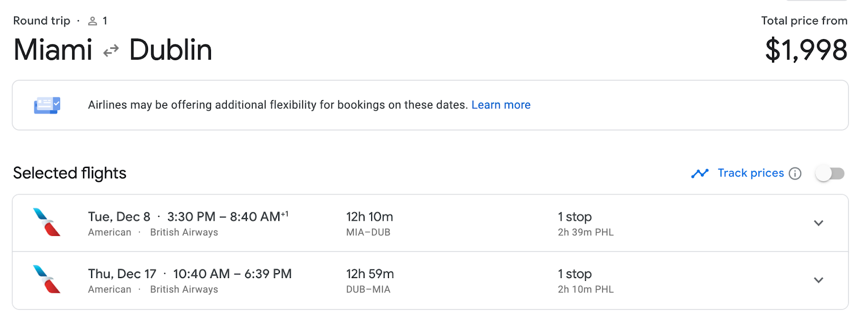Click the passenger count person icon
The height and width of the screenshot is (328, 868).
93,21
